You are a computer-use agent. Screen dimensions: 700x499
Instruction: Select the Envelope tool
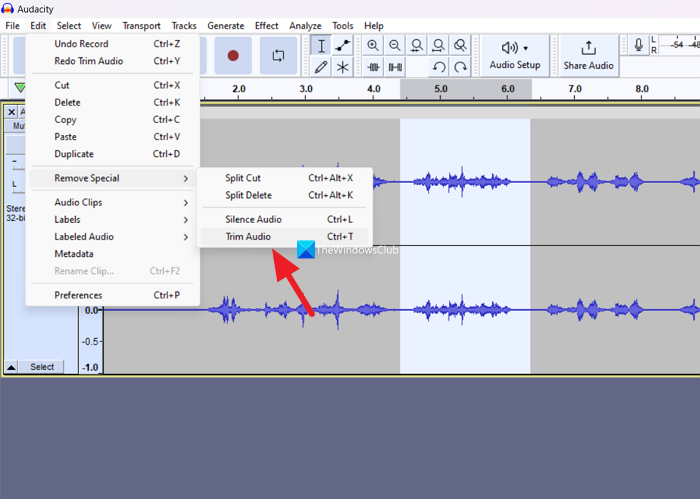[342, 46]
